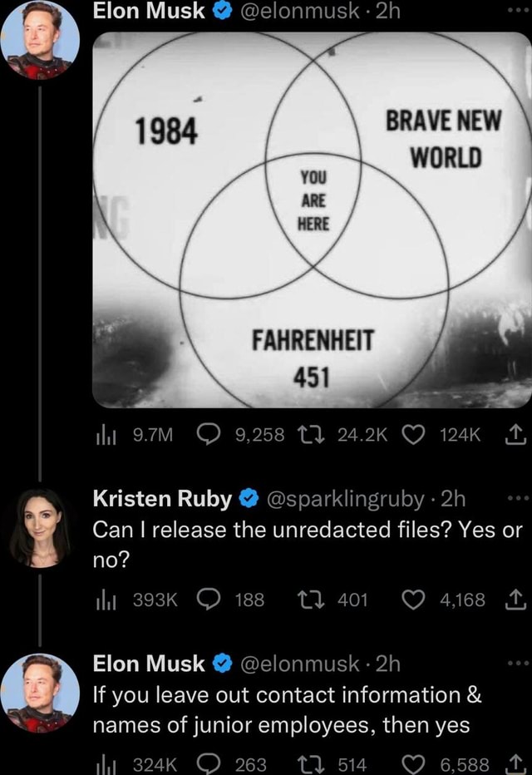Image resolution: width=532 pixels, height=775 pixels.
Task: Click the reply count 263 on Elon's second tweet
Action: [240, 763]
